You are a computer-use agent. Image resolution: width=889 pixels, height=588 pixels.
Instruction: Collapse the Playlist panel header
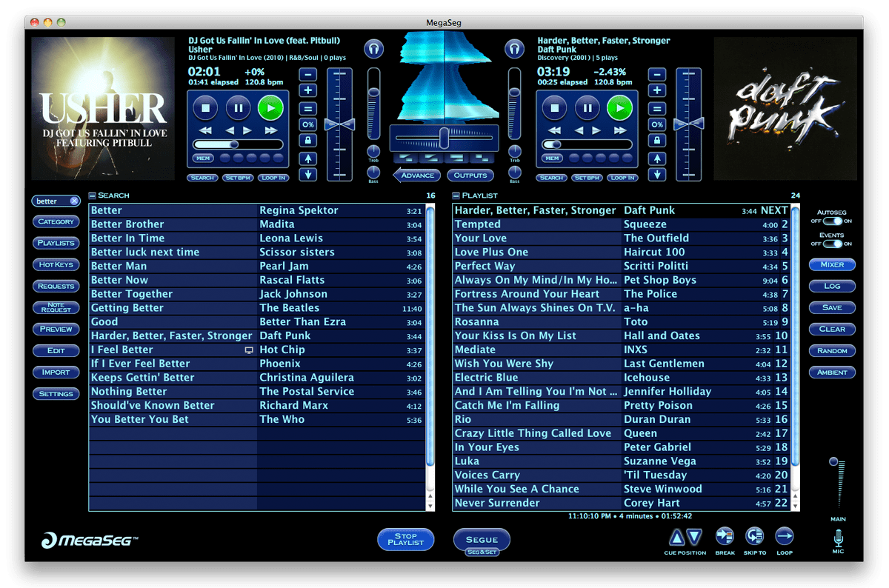pyautogui.click(x=456, y=196)
